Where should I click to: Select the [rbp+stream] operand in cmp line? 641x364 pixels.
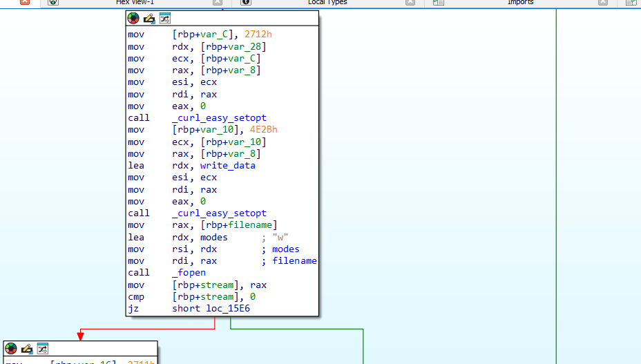205,297
